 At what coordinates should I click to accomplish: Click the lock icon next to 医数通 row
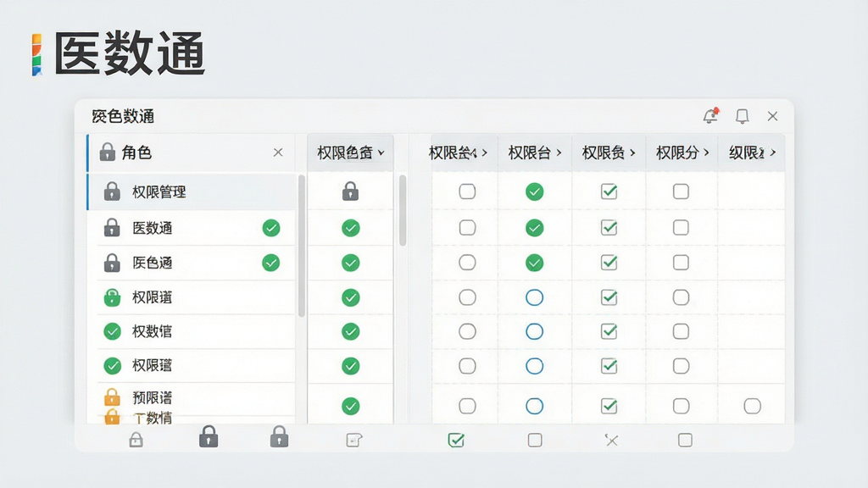[112, 227]
